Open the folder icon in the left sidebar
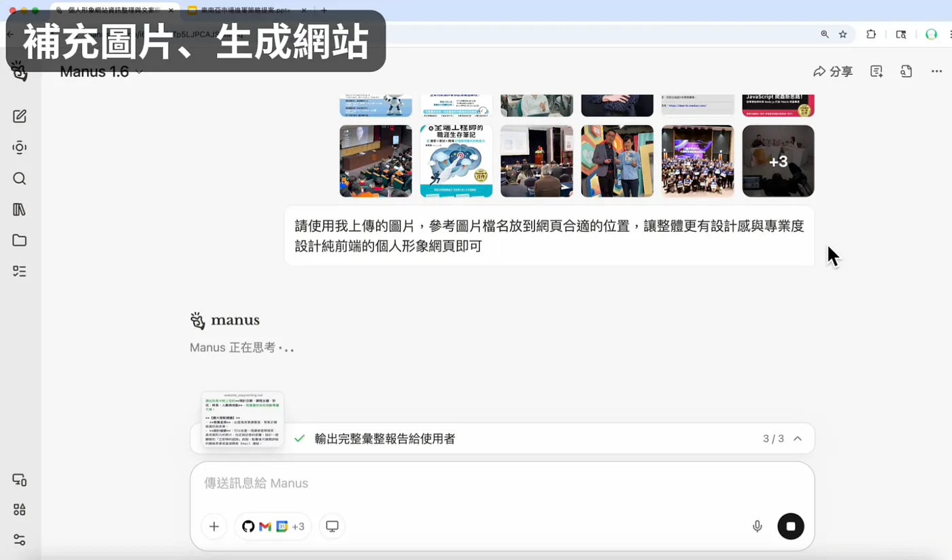 [x=20, y=241]
